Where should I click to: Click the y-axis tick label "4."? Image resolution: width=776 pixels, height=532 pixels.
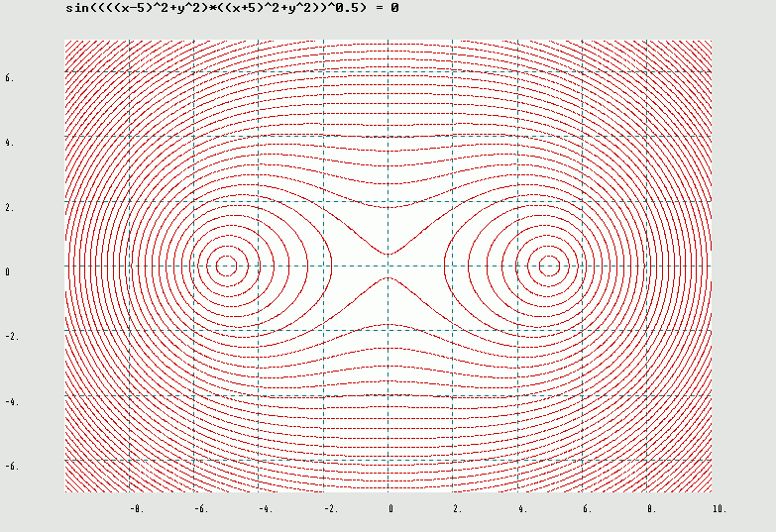[9, 143]
